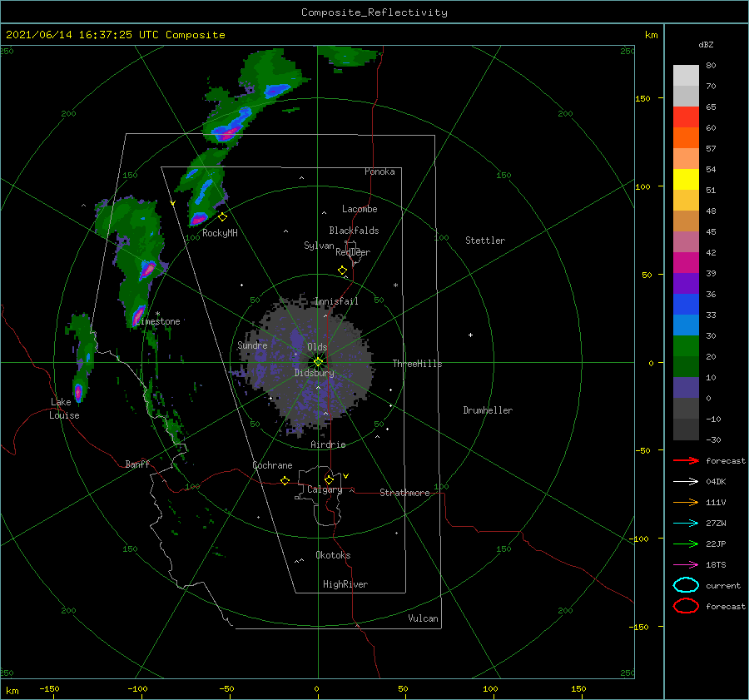Click the magenta 18TS arrow in legend
The width and height of the screenshot is (749, 700).
(686, 565)
